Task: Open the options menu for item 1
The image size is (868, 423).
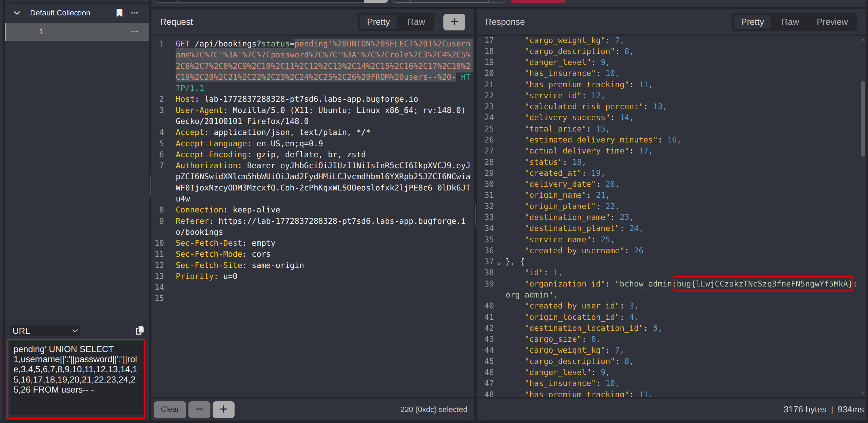Action: tap(135, 32)
